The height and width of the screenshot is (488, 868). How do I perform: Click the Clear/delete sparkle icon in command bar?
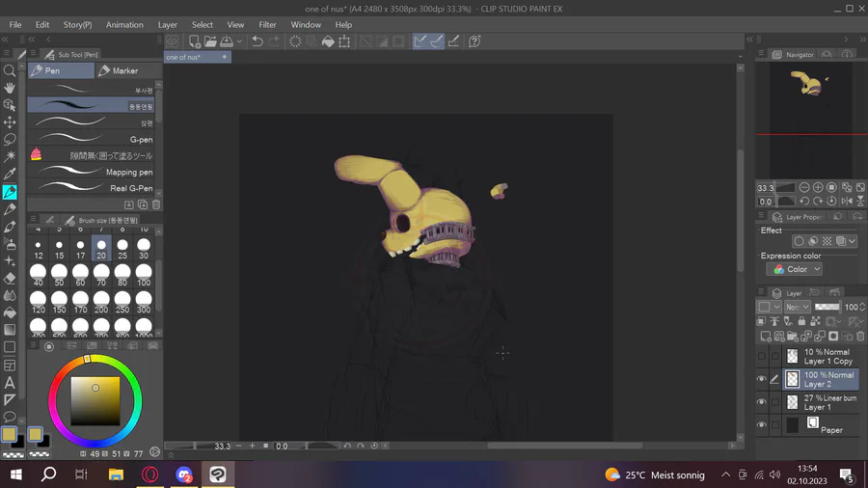295,41
